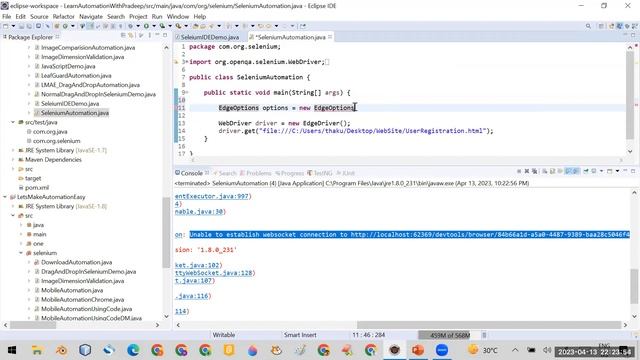Click the Collapse All icon in Package Explorer
The height and width of the screenshot is (360, 640).
click(x=123, y=36)
